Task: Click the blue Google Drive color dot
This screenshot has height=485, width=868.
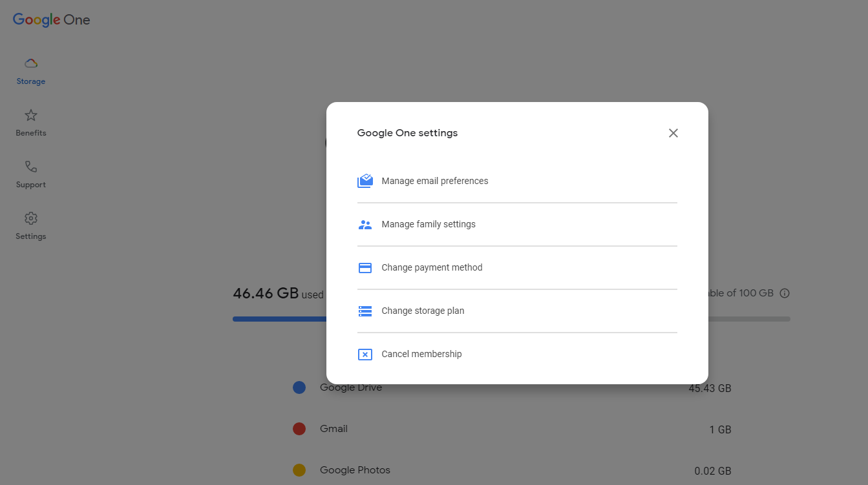Action: click(x=299, y=387)
